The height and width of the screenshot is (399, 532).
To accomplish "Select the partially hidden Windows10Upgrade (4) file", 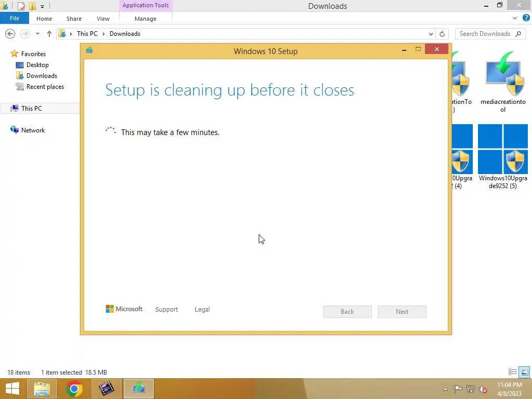I will 462,156.
